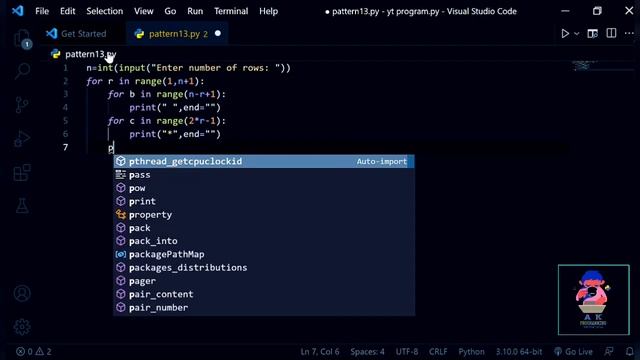Expand the run options dropdown arrow

tap(577, 33)
